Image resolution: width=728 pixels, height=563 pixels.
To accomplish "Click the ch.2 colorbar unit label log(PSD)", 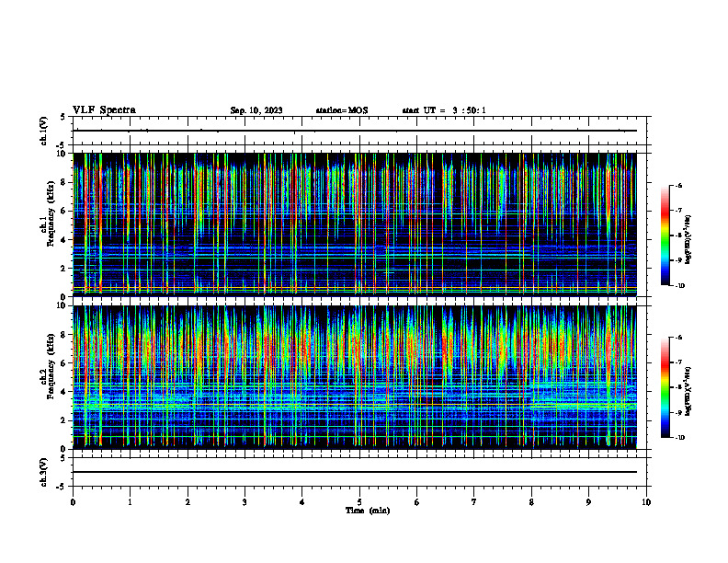I will [688, 391].
